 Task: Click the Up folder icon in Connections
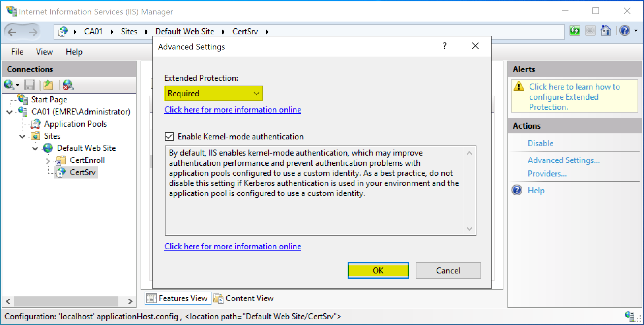click(48, 85)
